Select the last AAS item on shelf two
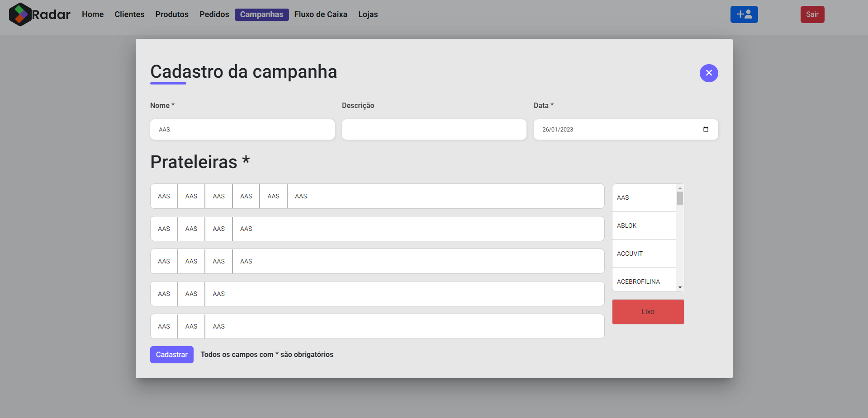 click(246, 229)
